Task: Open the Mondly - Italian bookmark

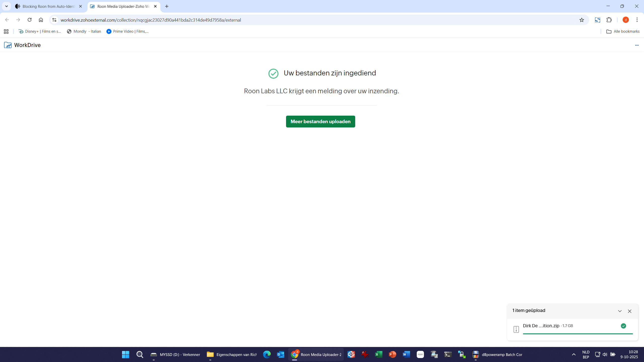Action: click(84, 31)
